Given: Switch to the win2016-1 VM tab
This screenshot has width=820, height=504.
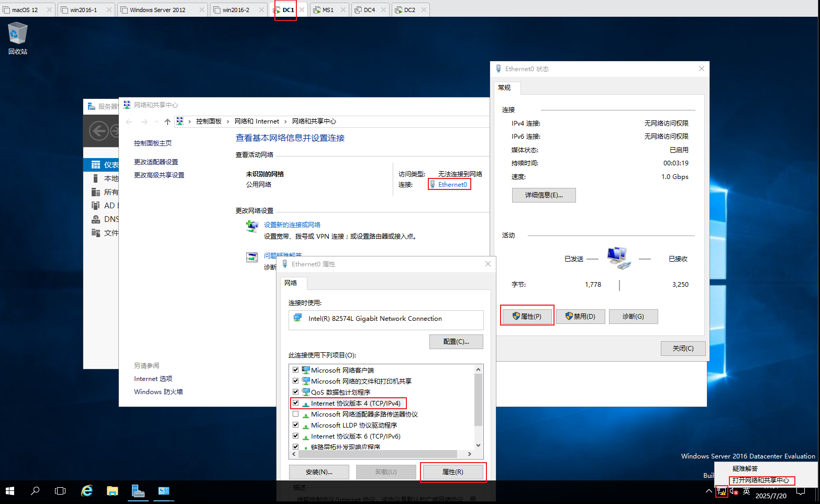Looking at the screenshot, I should (x=84, y=10).
